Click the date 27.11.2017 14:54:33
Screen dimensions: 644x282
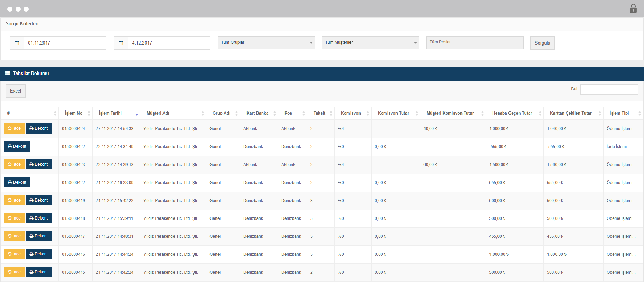tap(114, 129)
